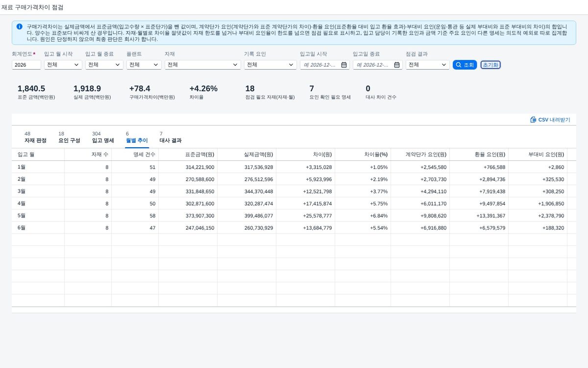The height and width of the screenshot is (368, 588).
Task: Click the 조회 search button
Action: [x=465, y=65]
